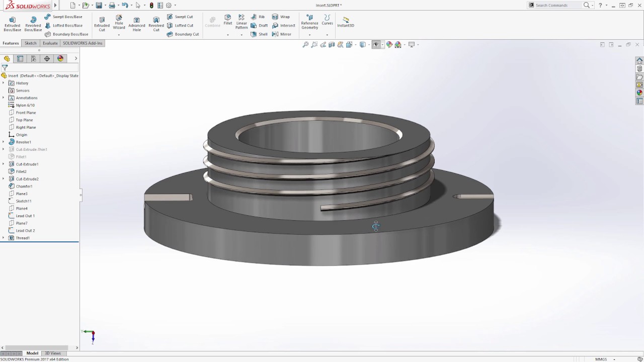Apply the Fillet tool
This screenshot has height=362, width=644.
coord(228,20)
